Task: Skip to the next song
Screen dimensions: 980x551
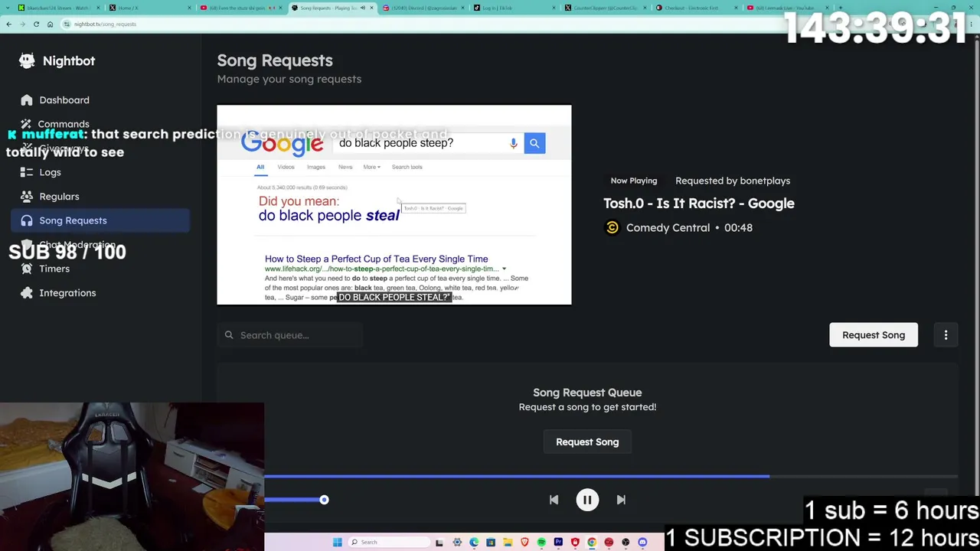Action: click(621, 500)
